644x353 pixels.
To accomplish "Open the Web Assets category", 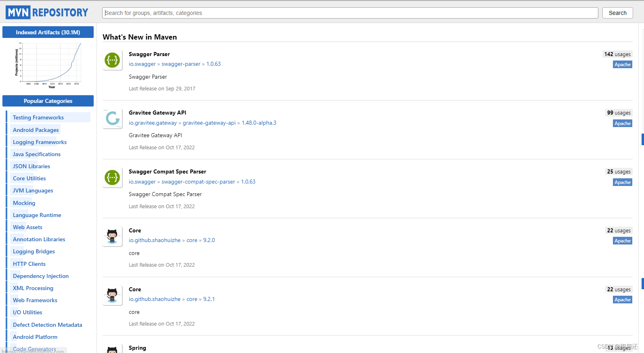I will point(27,227).
